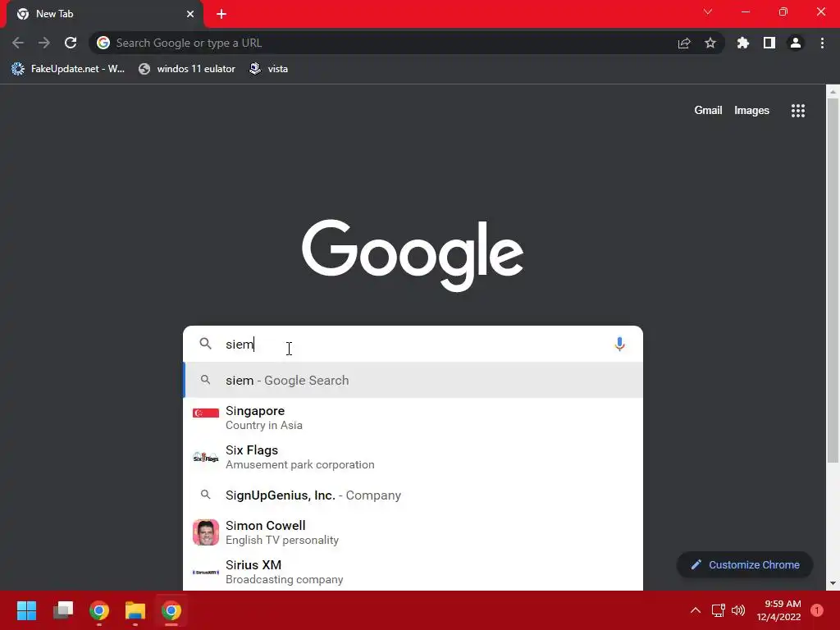The height and width of the screenshot is (630, 840).
Task: Open the Images link
Action: pos(751,111)
